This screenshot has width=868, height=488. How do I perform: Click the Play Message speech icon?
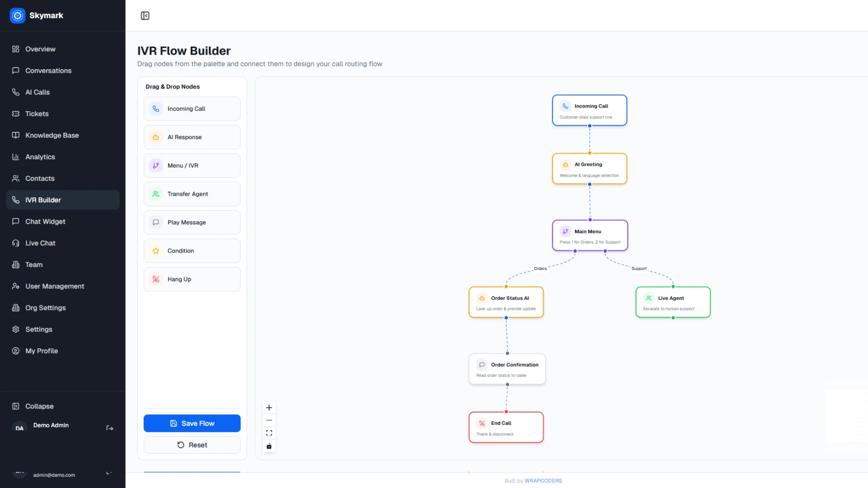pyautogui.click(x=156, y=222)
